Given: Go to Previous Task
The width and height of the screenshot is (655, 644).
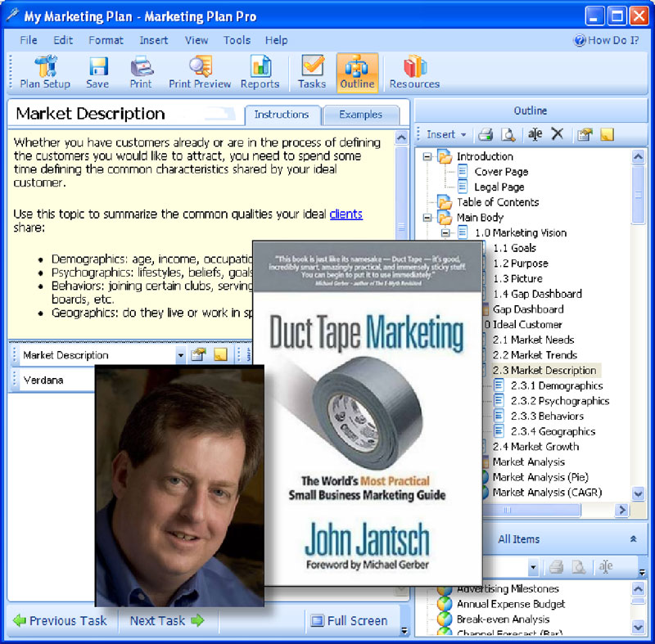Looking at the screenshot, I should (x=60, y=620).
